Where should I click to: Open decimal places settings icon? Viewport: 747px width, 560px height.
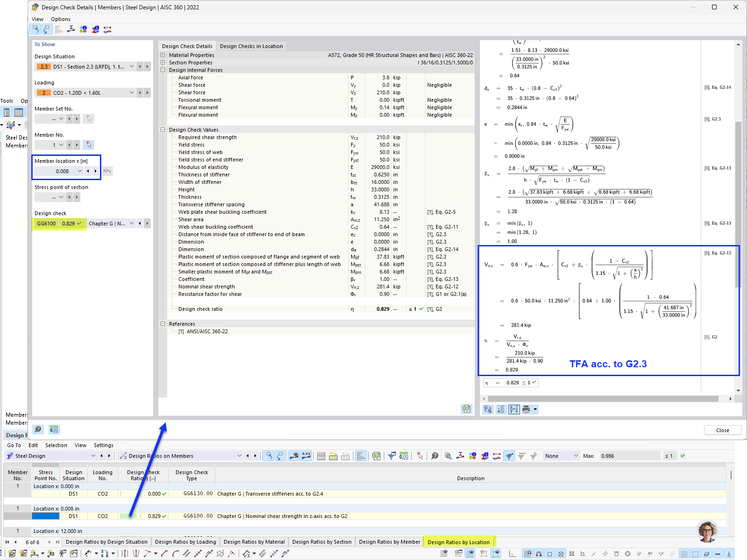pos(403,455)
